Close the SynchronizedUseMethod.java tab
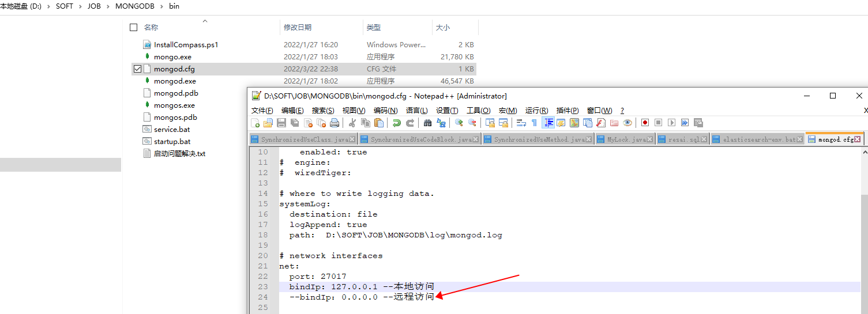The width and height of the screenshot is (868, 314). [589, 139]
